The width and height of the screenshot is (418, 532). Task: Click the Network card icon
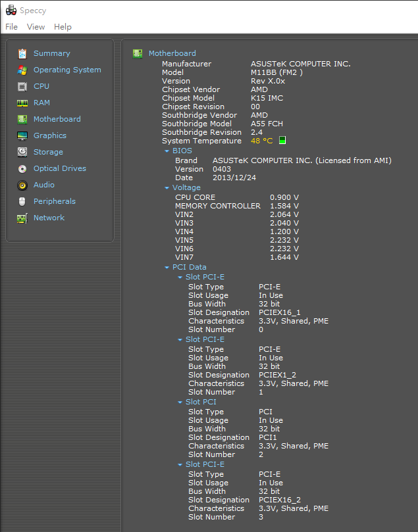[x=22, y=218]
